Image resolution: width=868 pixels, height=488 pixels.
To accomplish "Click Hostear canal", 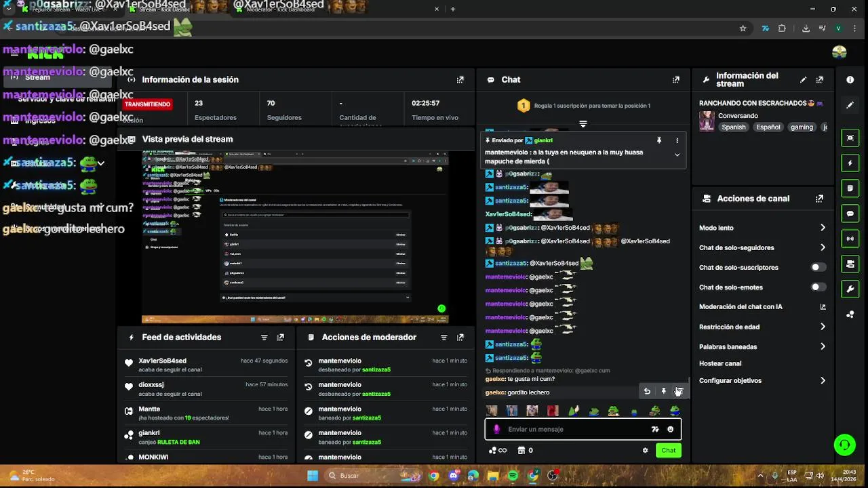I will (720, 363).
